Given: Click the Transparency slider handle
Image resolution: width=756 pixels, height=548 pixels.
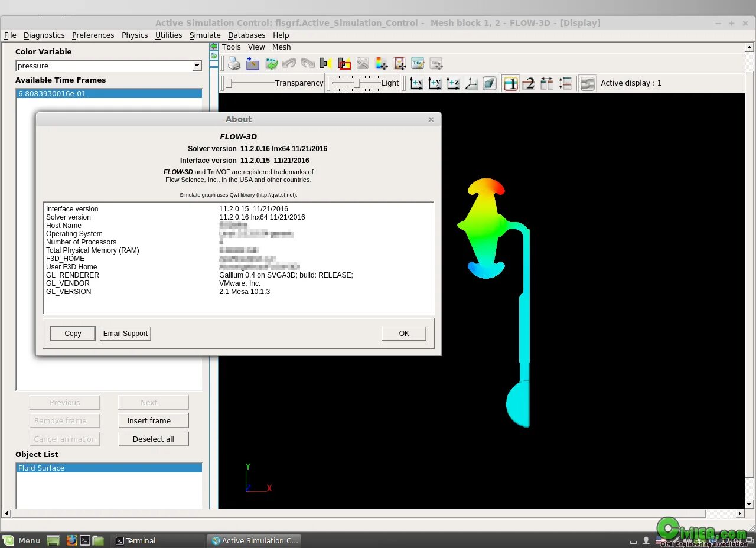Looking at the screenshot, I should tap(229, 83).
